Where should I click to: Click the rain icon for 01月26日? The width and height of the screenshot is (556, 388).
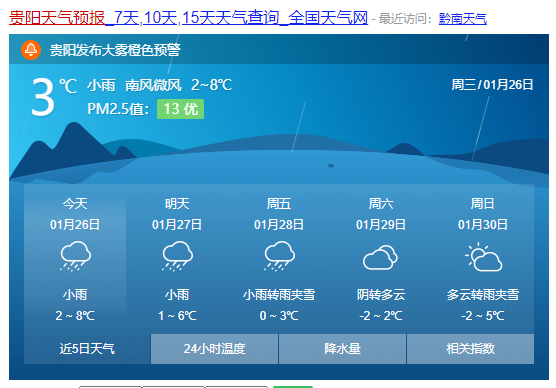click(x=75, y=256)
